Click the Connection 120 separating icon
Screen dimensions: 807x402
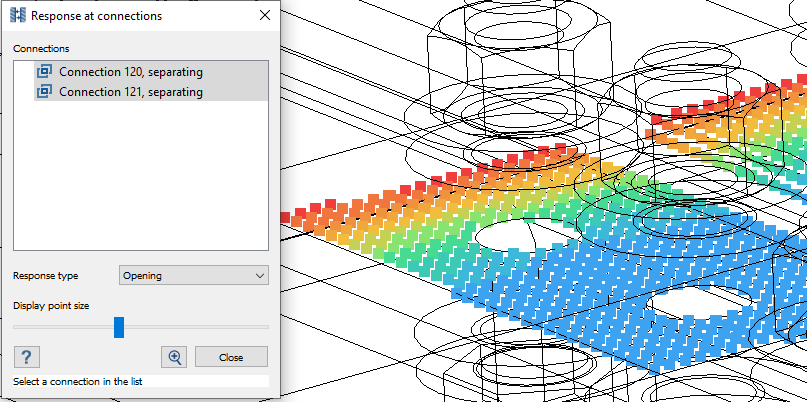click(44, 72)
